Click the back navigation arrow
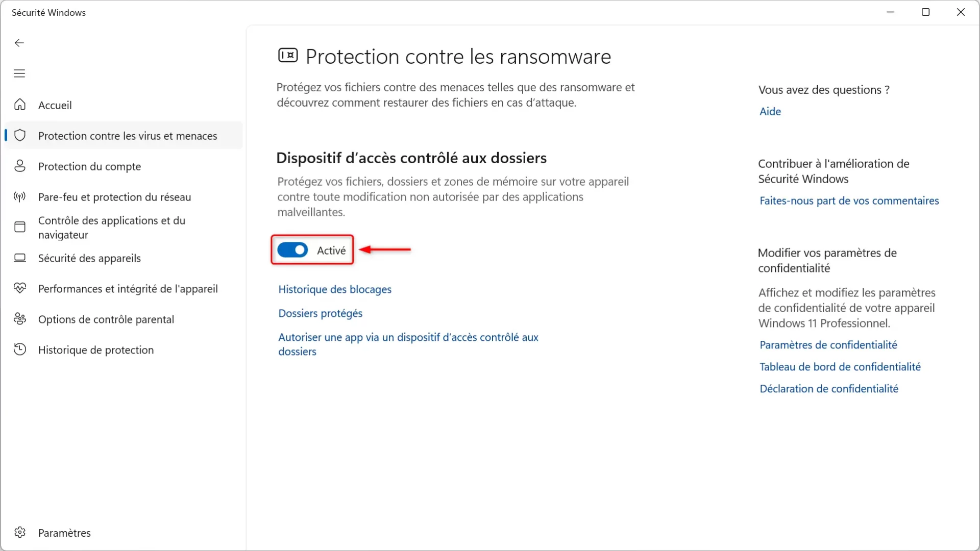Viewport: 980px width, 551px height. 19,42
